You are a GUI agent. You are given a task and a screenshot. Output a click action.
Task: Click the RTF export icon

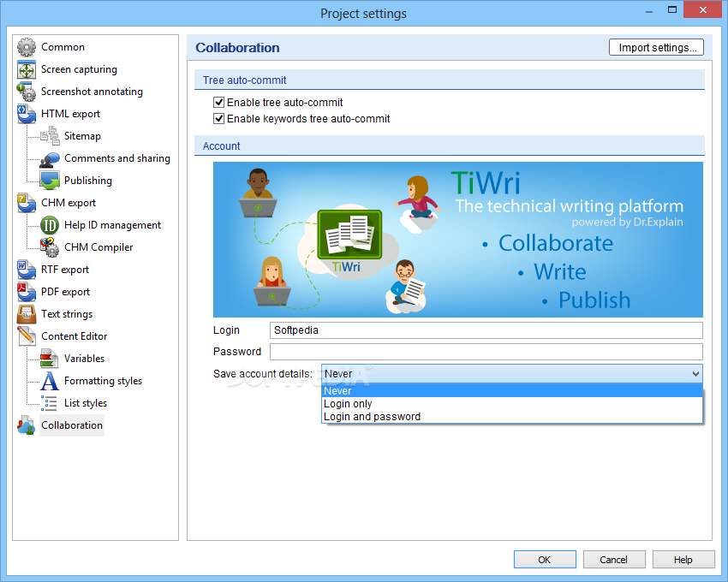click(x=27, y=270)
